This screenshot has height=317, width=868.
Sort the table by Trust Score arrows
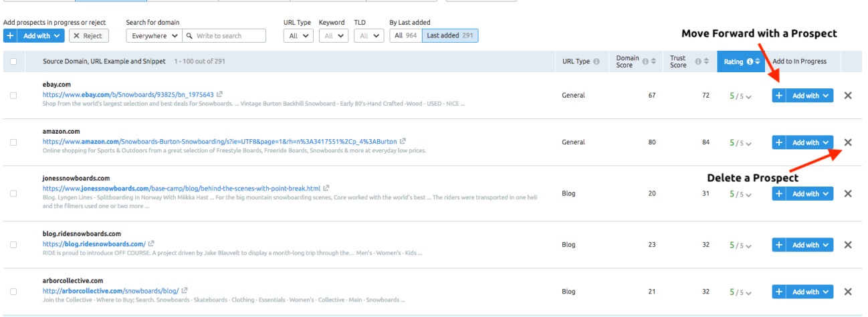point(706,62)
